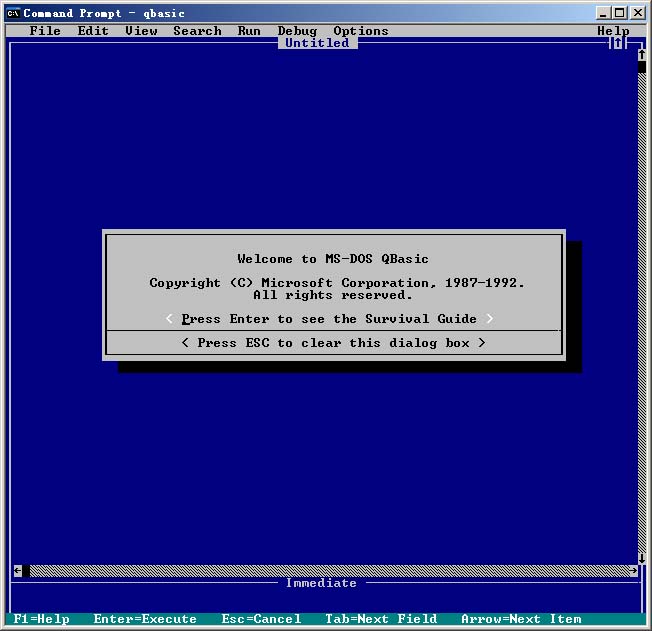The height and width of the screenshot is (631, 652).
Task: Click the horizontal scrollbar thumb block
Action: (26, 571)
